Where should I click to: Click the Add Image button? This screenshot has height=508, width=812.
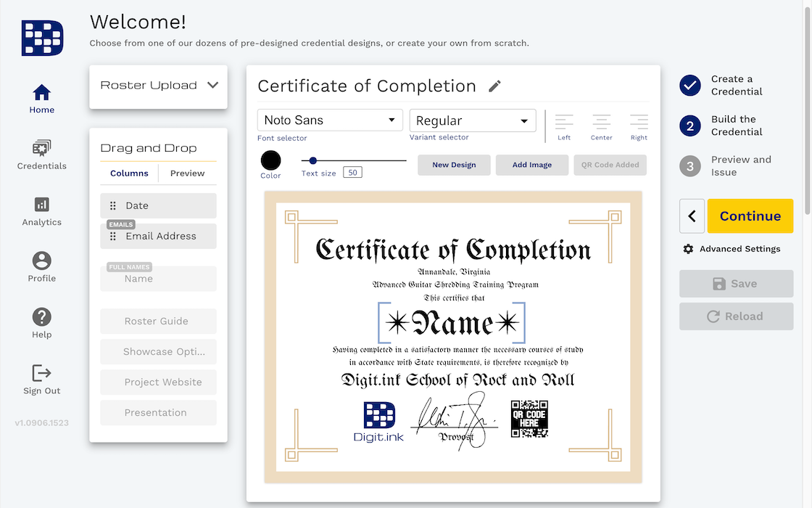pyautogui.click(x=531, y=165)
